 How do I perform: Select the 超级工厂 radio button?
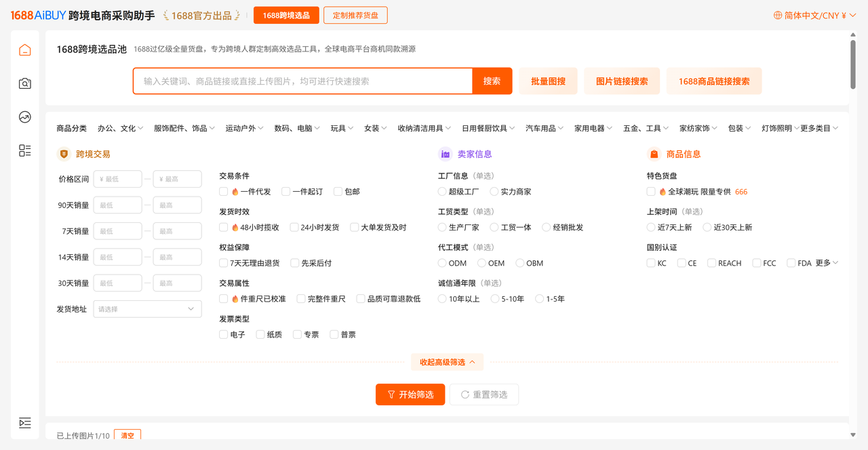click(x=443, y=192)
